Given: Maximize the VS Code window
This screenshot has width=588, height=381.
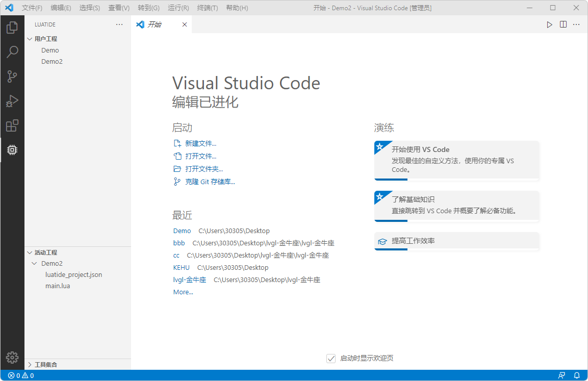Looking at the screenshot, I should [553, 8].
